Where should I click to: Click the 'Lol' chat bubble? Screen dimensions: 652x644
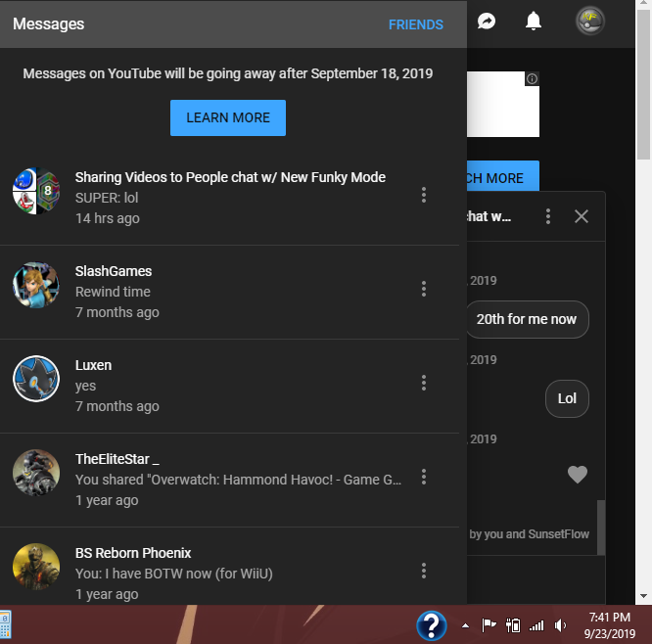567,398
